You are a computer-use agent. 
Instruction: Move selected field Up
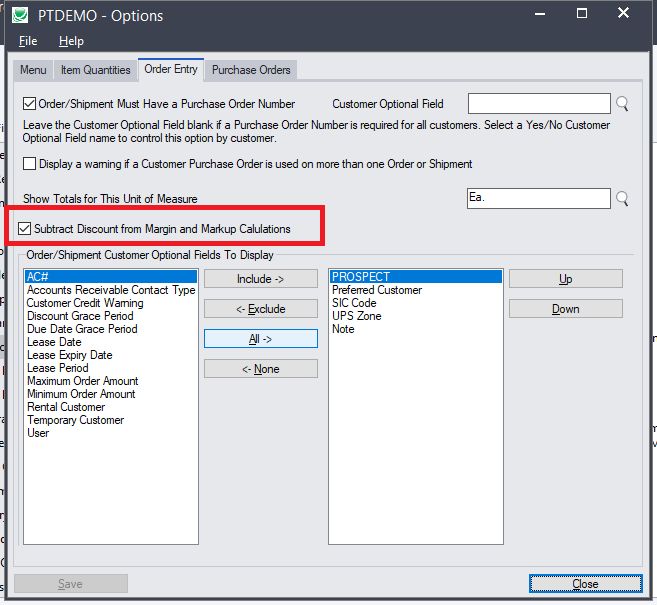pos(565,279)
